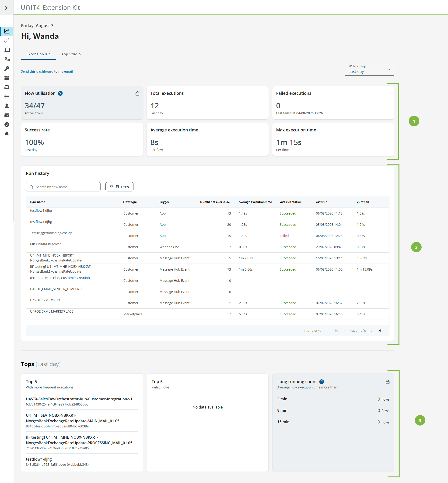Go to the last page of Run history
The width and height of the screenshot is (448, 483).
point(380,330)
